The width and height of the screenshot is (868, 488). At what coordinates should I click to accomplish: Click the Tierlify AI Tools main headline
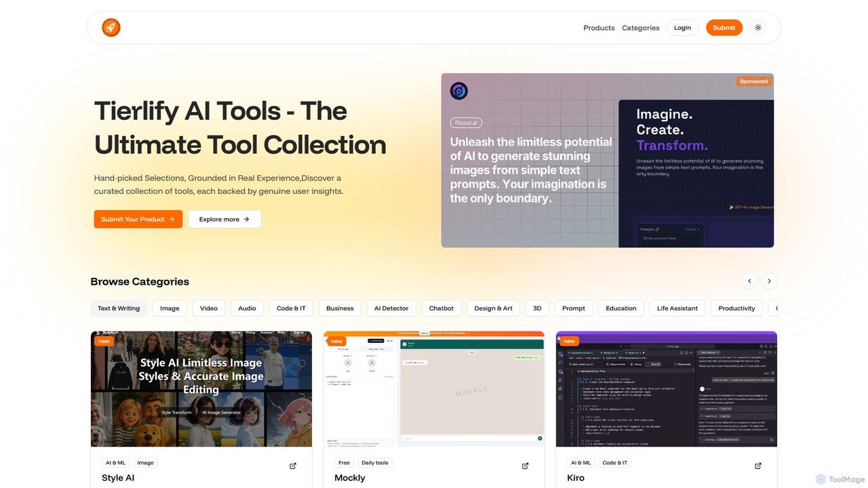[240, 128]
